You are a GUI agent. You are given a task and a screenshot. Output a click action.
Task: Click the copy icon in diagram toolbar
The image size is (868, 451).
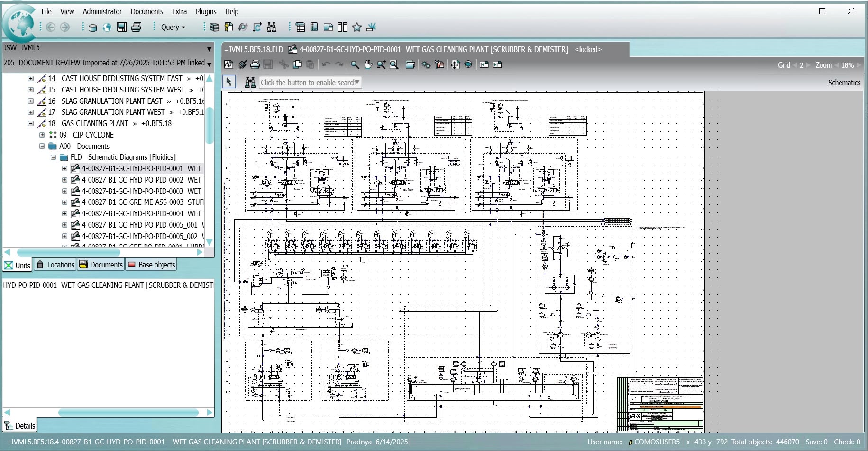(297, 64)
